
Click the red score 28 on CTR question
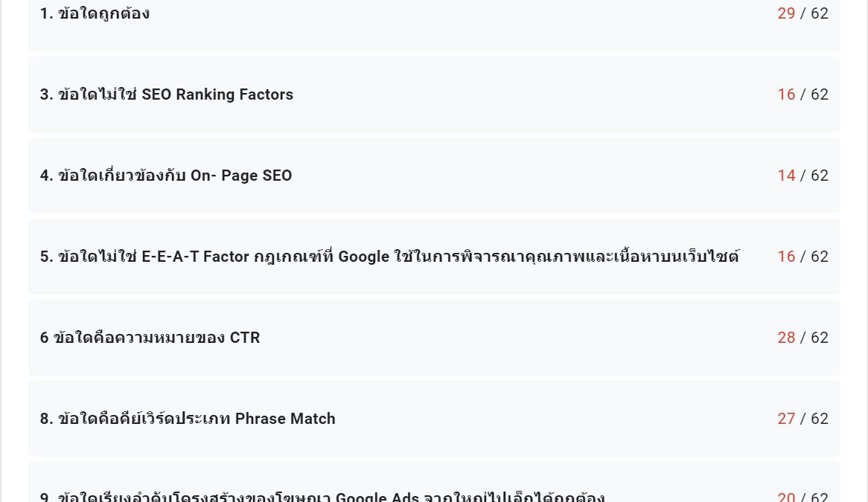click(786, 337)
